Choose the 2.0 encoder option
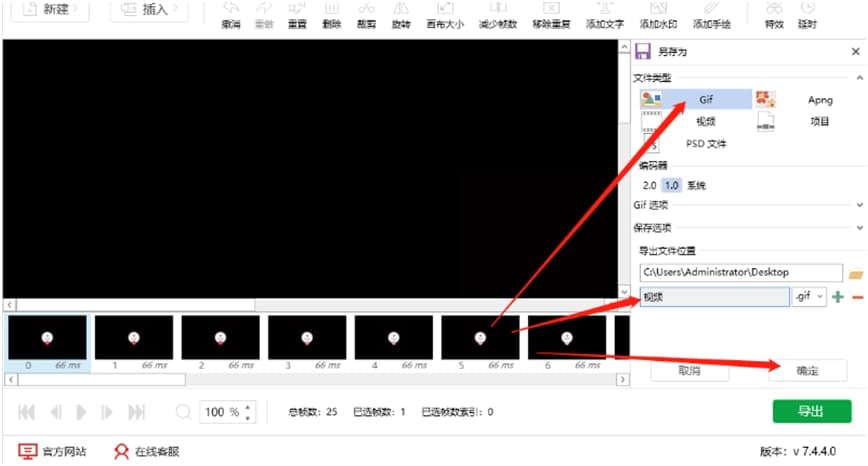Viewport: 868px width, 466px height. [x=650, y=185]
